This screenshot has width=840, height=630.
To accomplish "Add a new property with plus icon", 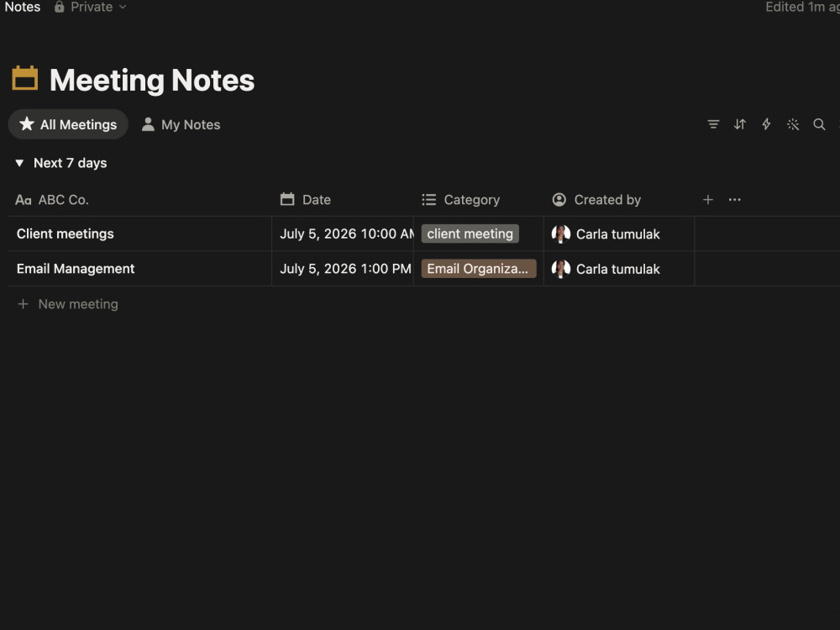I will [x=707, y=200].
